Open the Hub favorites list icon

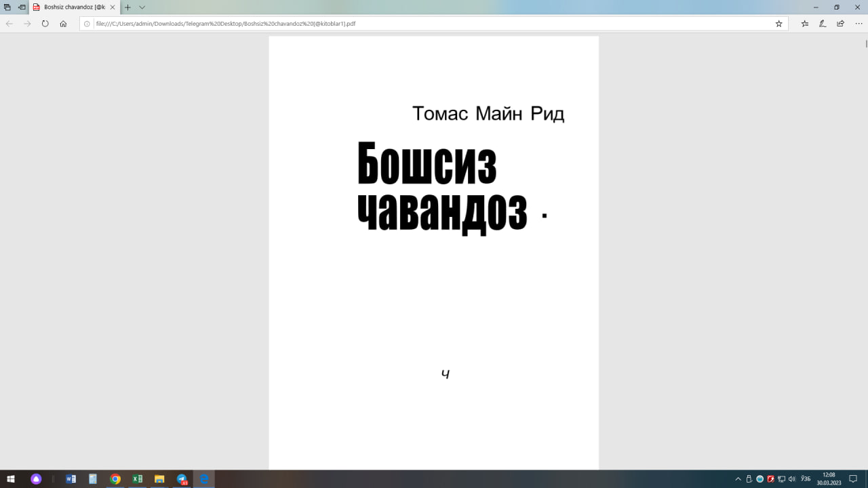805,22
